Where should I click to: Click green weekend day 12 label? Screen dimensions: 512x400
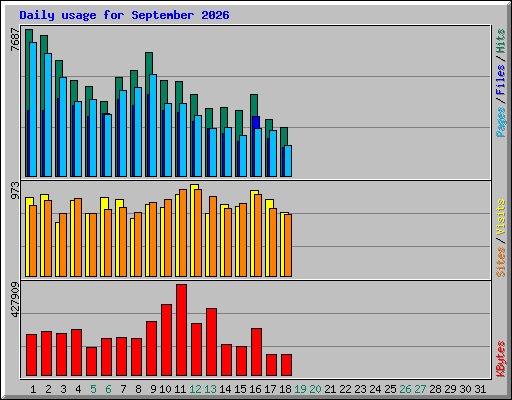(195, 389)
